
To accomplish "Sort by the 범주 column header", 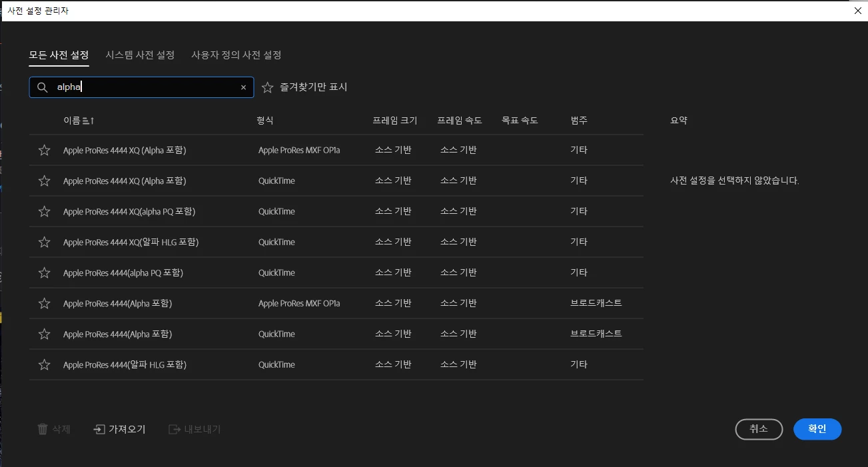I will coord(579,121).
